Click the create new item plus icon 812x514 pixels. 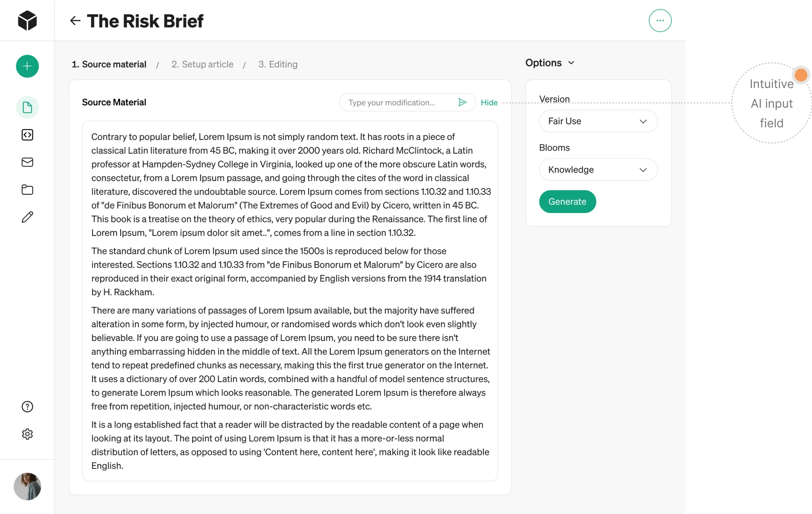(27, 66)
